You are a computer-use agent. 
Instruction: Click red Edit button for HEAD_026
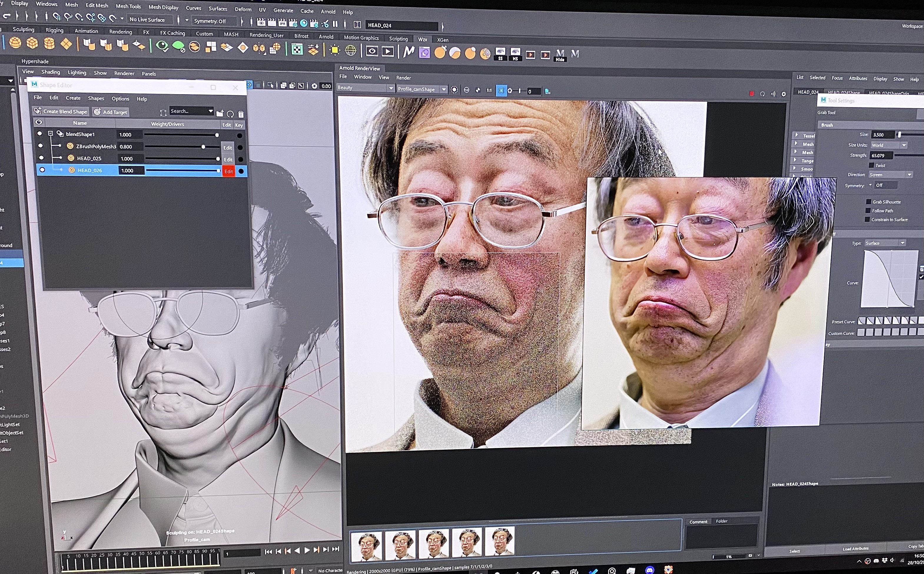(x=228, y=171)
